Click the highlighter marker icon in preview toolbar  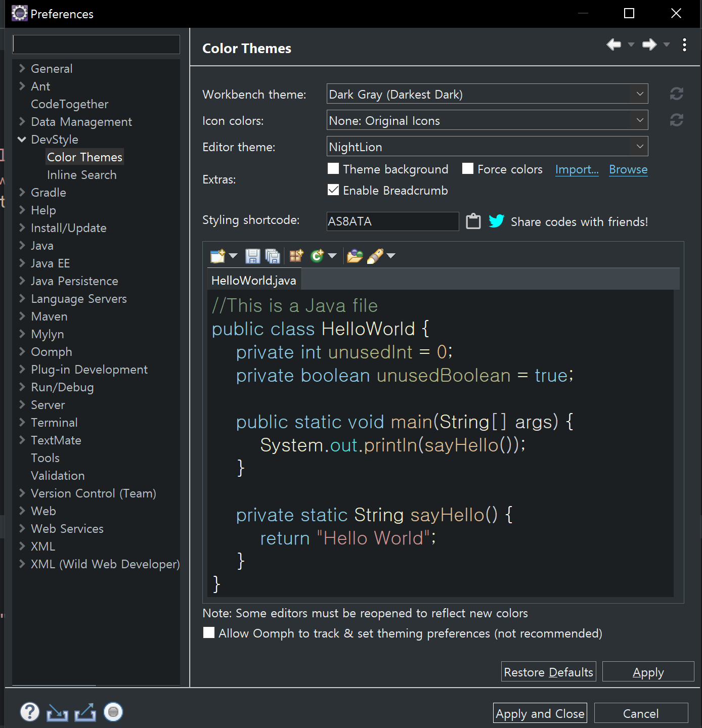click(375, 256)
